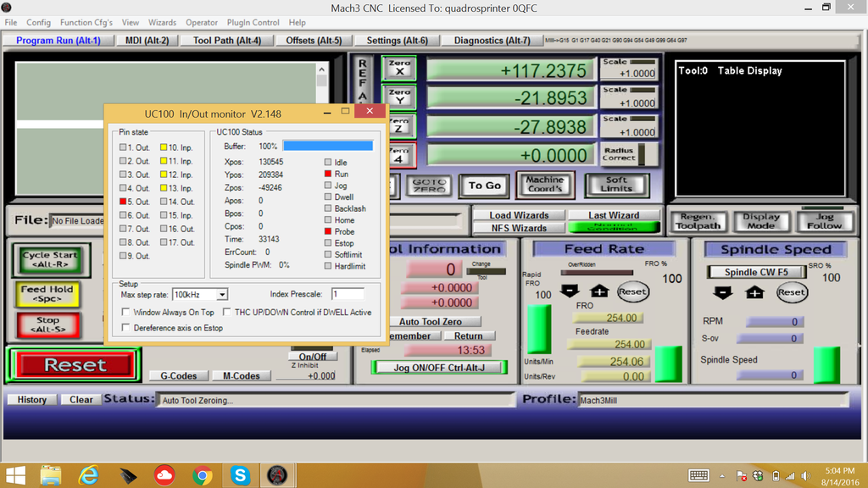
Task: Click Index Prescale input field
Action: coord(348,294)
